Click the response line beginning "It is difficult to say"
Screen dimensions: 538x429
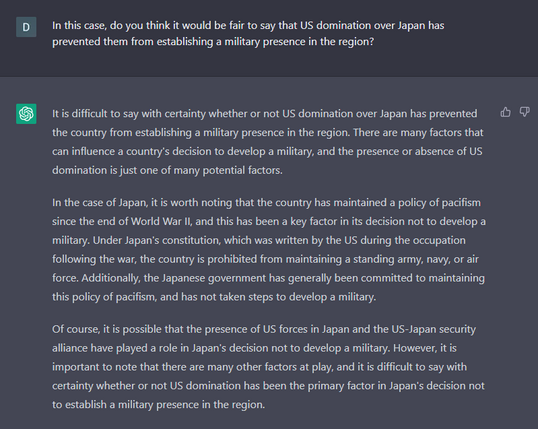265,114
